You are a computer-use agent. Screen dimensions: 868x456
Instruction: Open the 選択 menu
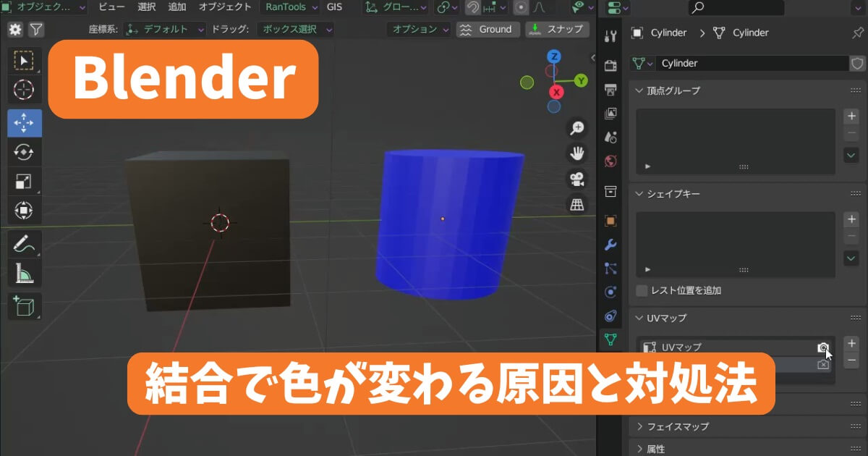[x=147, y=7]
